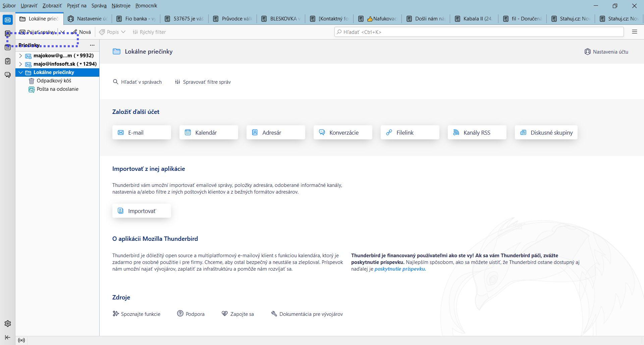Open the Súbor menu
Screen dimensions: 644x345
pos(9,6)
